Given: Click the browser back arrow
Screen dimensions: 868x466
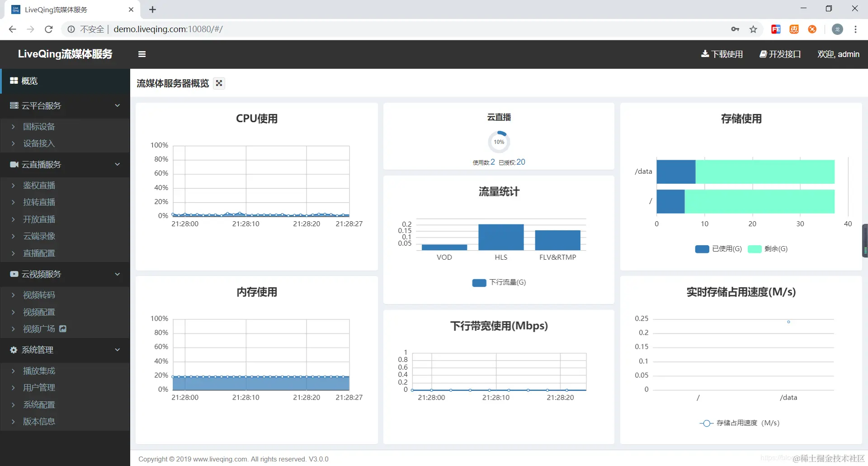Looking at the screenshot, I should pyautogui.click(x=12, y=29).
